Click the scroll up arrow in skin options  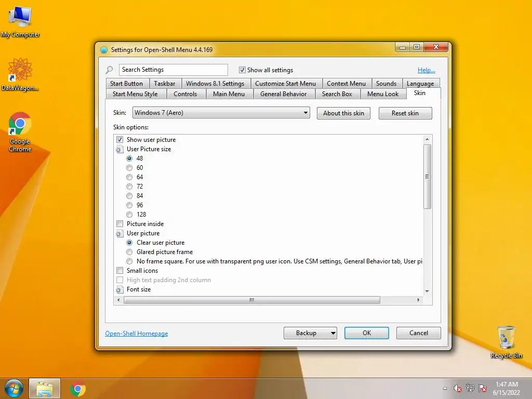click(x=427, y=139)
